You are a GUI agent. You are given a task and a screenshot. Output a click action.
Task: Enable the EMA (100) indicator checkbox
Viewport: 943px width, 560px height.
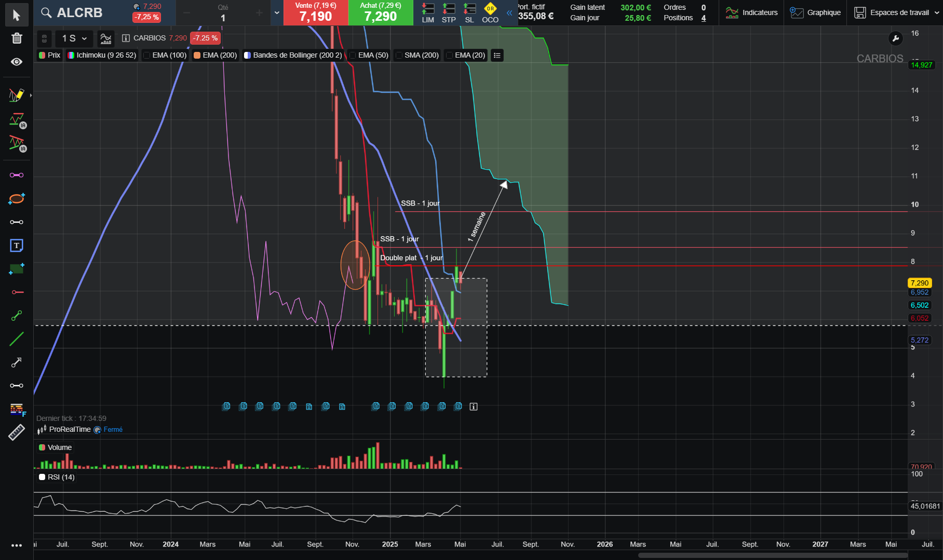[147, 56]
